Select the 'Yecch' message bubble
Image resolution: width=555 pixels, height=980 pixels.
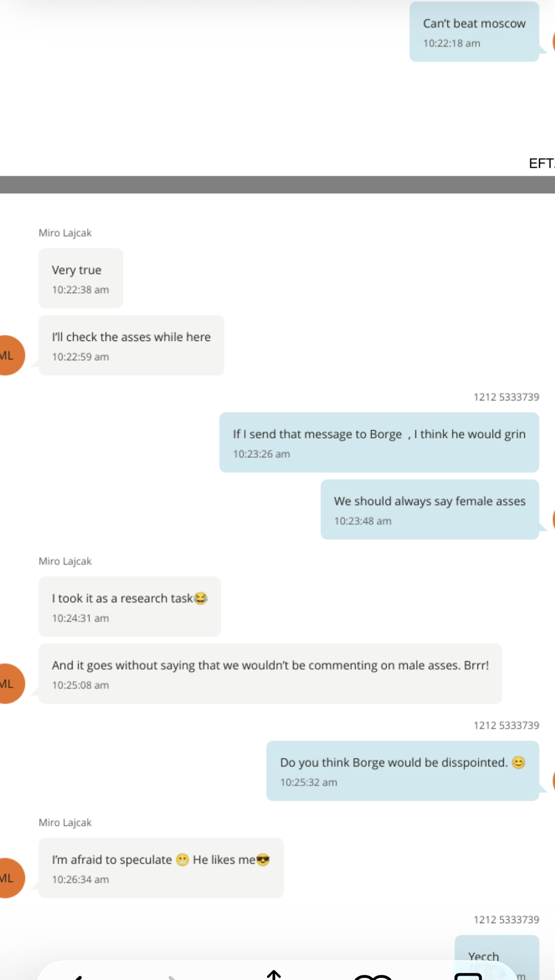[496, 953]
